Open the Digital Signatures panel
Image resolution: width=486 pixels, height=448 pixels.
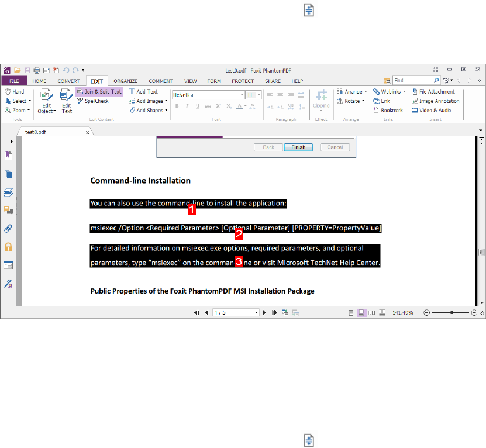tap(8, 284)
